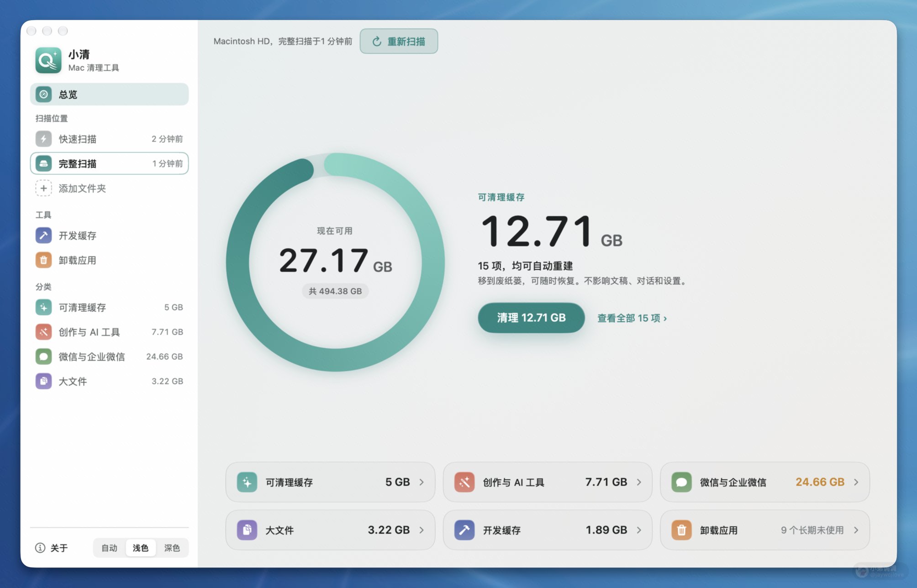Click the sparkle icon on 可清理缓存 card
This screenshot has width=917, height=588.
pos(247,483)
